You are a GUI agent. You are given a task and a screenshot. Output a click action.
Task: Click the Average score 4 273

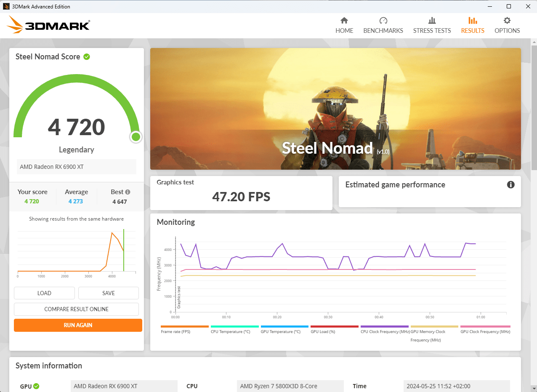(x=76, y=201)
